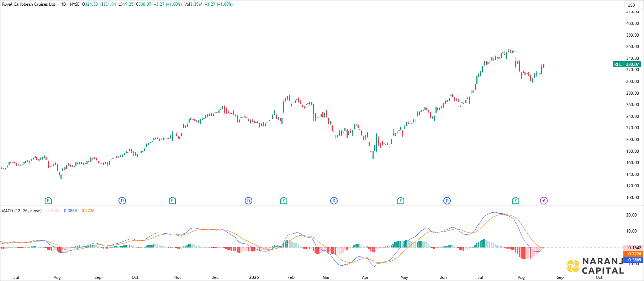
Task: Click the volume reading Vol 3.35 M
Action: (x=194, y=4)
